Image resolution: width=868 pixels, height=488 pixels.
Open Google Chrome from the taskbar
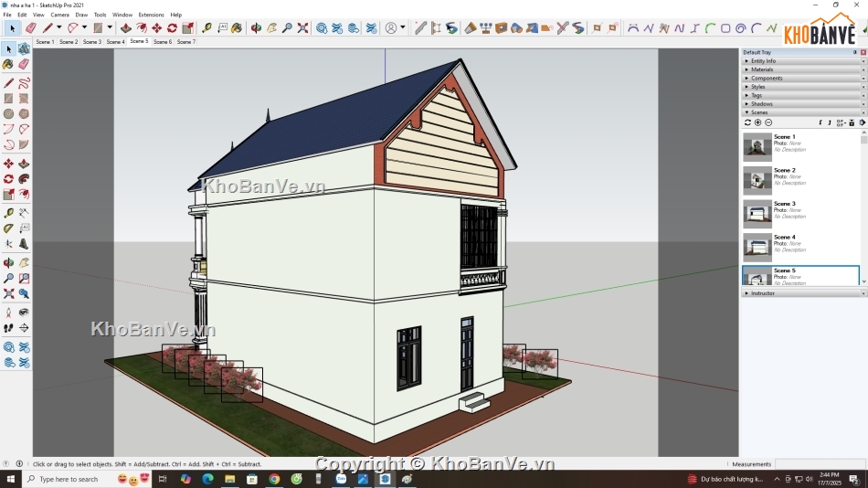tap(275, 479)
